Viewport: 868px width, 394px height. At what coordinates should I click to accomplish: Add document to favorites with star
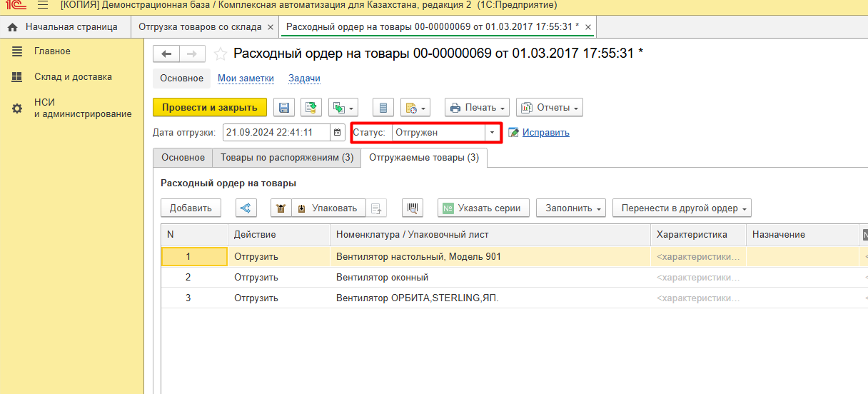point(221,54)
